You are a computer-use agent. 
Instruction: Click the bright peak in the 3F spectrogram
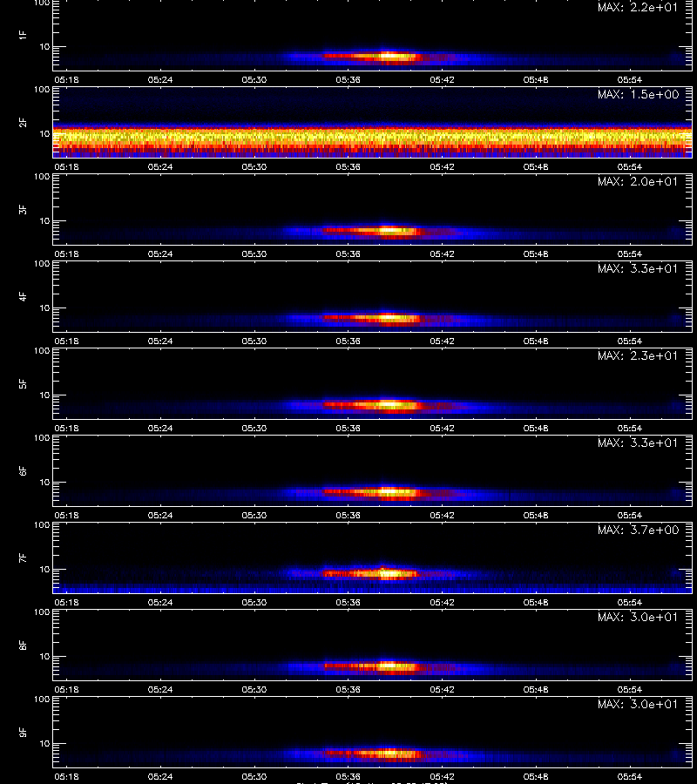coord(389,231)
